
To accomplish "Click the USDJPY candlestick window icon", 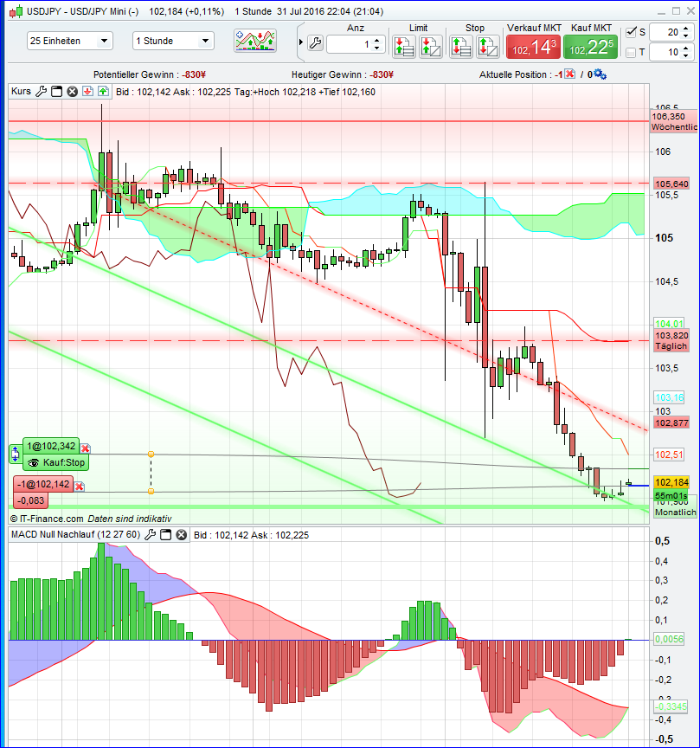I will point(16,11).
